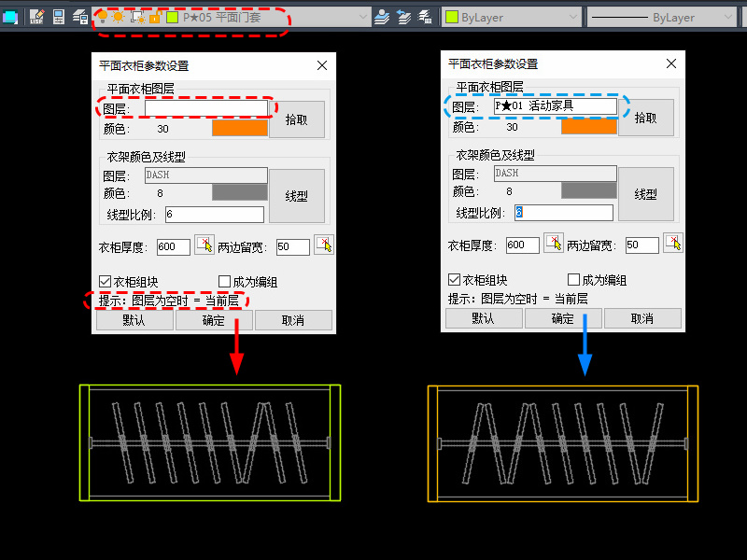This screenshot has width=747, height=560.
Task: Open the ByLayer color dropdown
Action: coord(512,18)
